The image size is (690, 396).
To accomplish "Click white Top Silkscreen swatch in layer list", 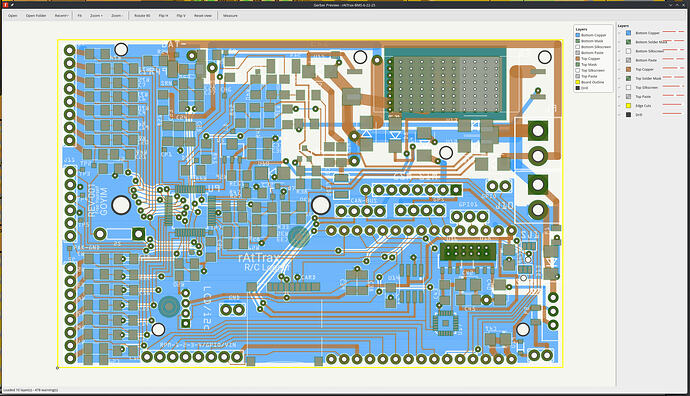I will tap(628, 88).
